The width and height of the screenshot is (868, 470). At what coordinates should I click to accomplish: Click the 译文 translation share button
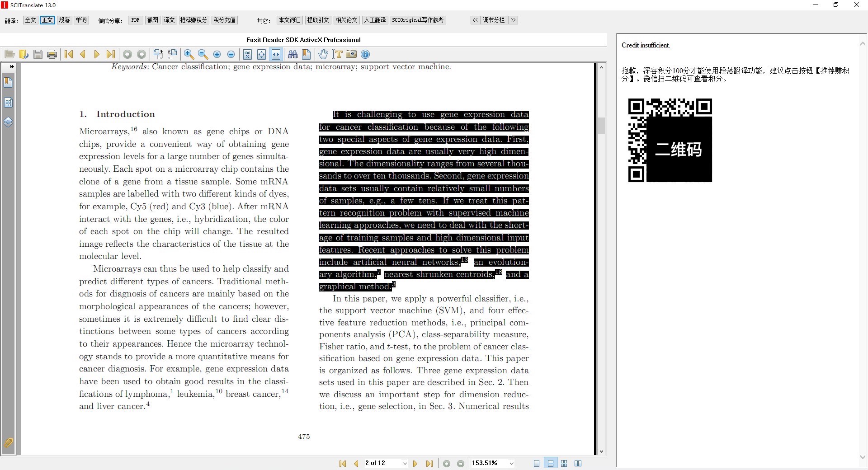tap(170, 20)
